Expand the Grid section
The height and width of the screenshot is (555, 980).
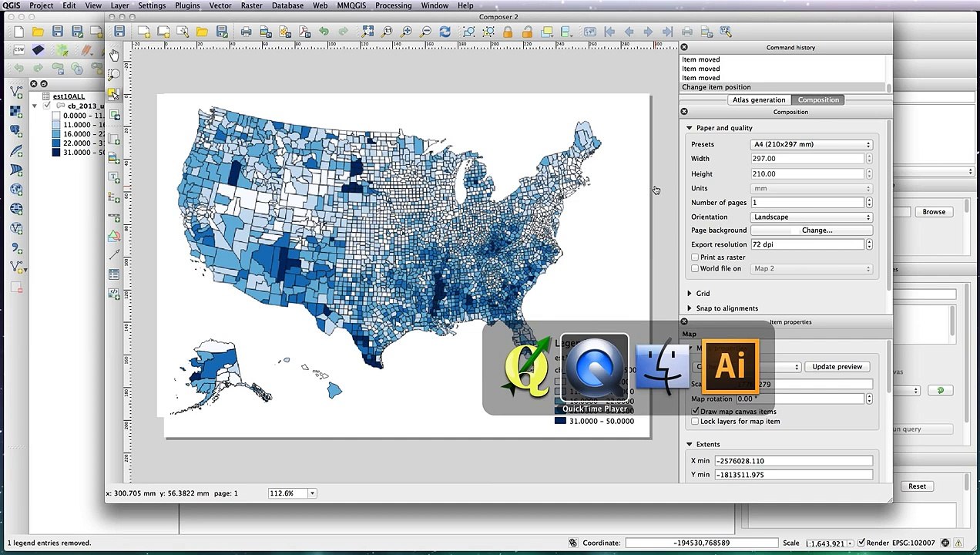pos(690,294)
